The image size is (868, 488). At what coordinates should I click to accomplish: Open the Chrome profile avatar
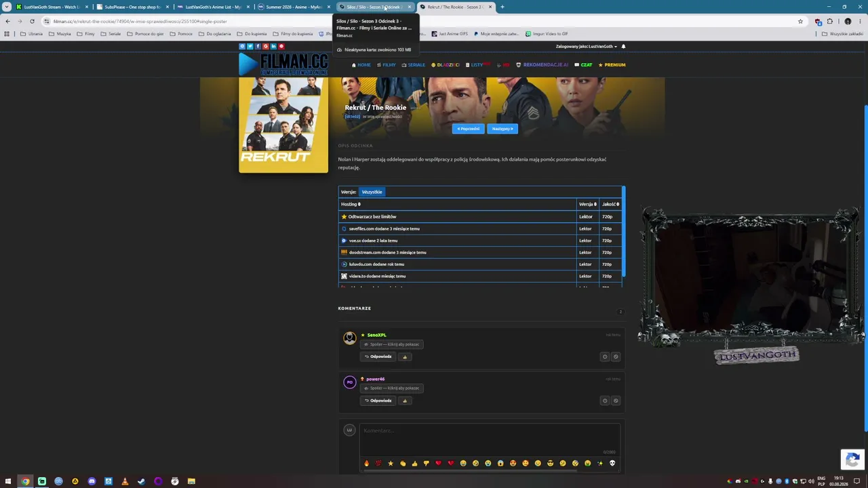848,21
